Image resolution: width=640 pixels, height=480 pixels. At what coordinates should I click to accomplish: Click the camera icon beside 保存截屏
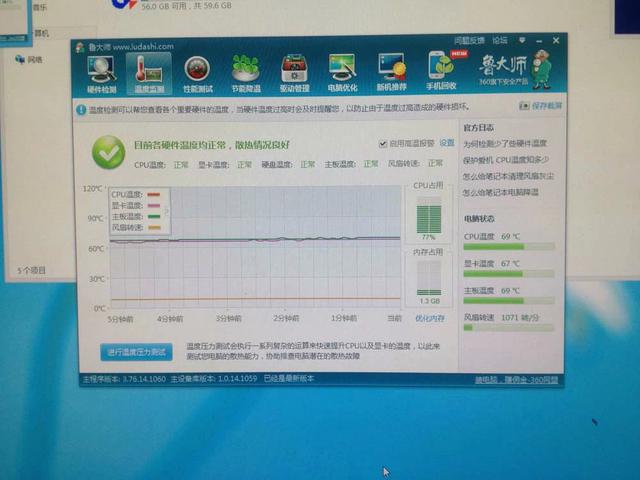[x=524, y=106]
